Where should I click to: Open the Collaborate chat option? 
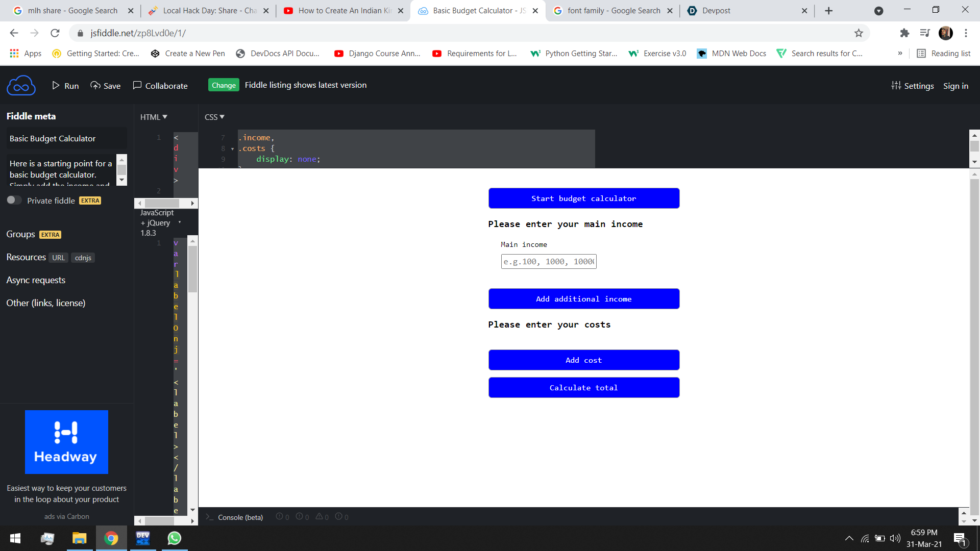[x=160, y=86]
